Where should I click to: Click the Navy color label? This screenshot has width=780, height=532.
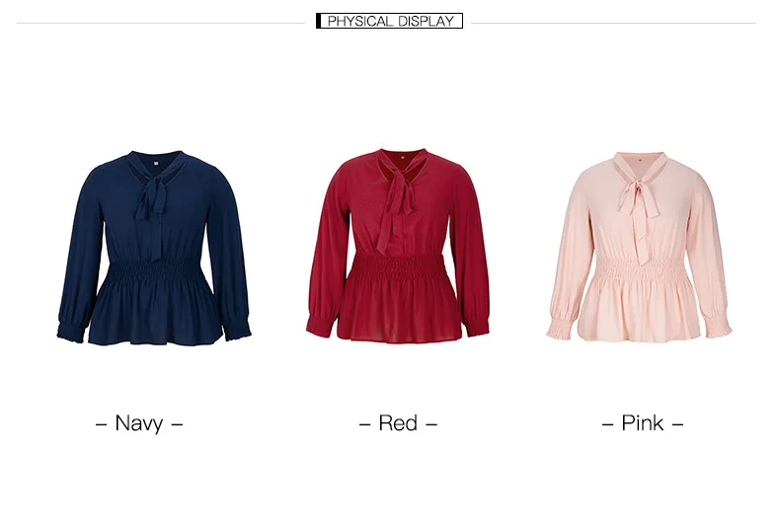pyautogui.click(x=139, y=423)
